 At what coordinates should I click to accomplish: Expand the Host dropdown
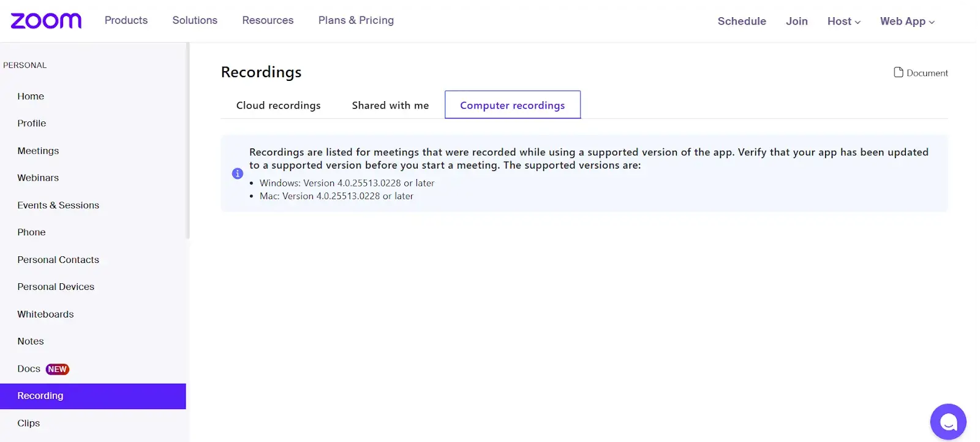click(x=843, y=21)
